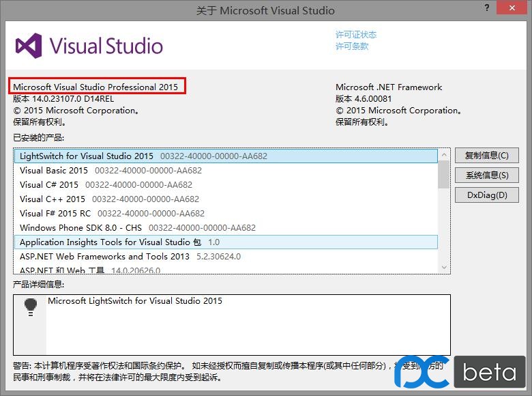Select the Visual F# 2015 RC row
The image size is (532, 396).
[x=226, y=213]
